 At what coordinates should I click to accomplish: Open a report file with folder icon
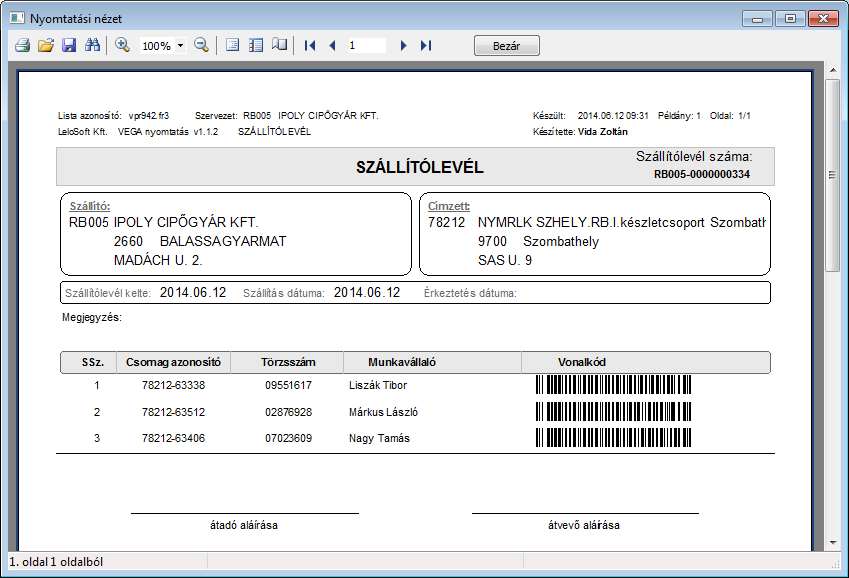tap(46, 46)
